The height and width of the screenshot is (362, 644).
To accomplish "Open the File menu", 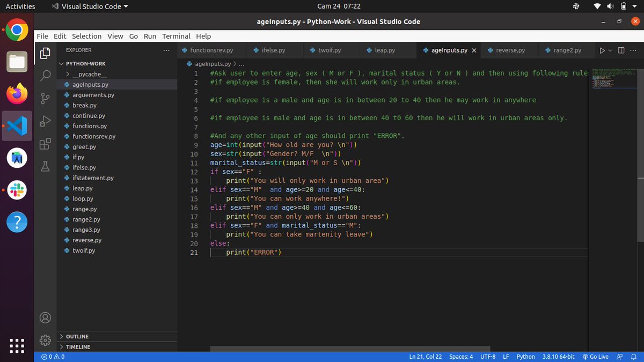I will [x=42, y=36].
